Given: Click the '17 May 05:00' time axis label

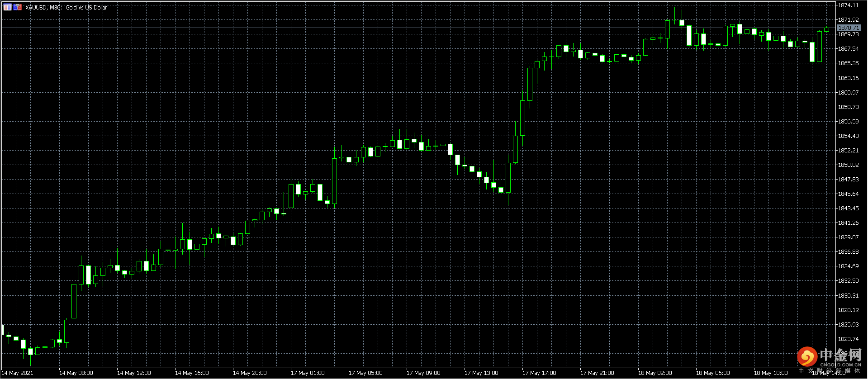Looking at the screenshot, I should tap(365, 373).
